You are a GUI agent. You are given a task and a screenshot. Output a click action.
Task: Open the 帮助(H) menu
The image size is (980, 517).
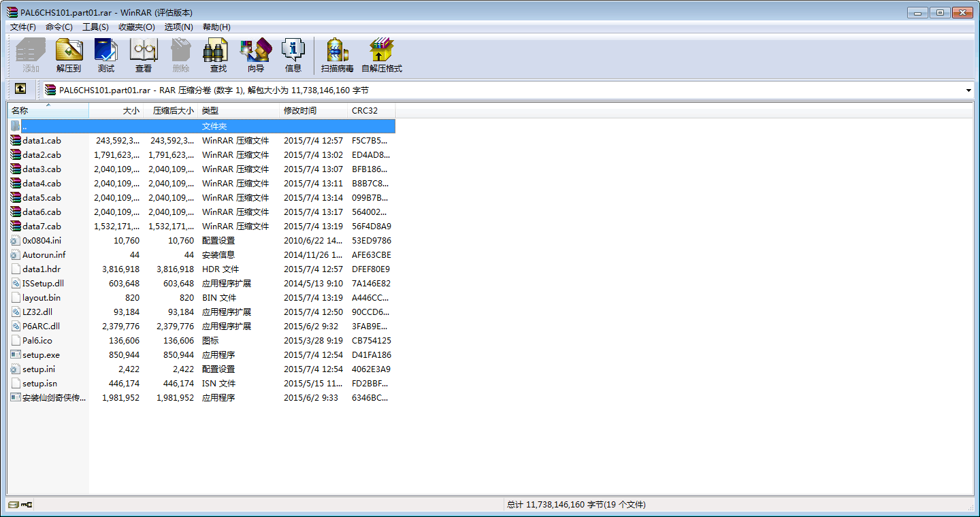(x=216, y=27)
